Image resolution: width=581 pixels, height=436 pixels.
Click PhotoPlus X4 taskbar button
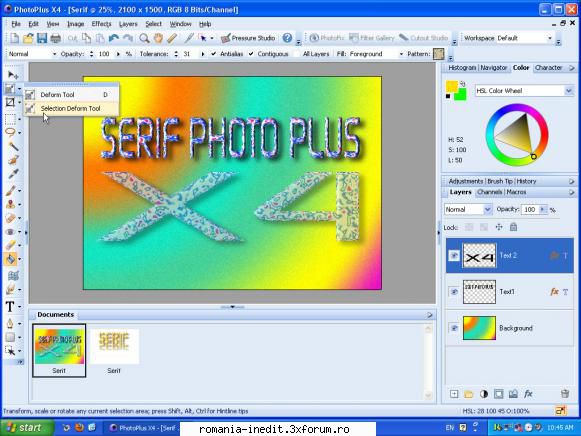(x=142, y=428)
